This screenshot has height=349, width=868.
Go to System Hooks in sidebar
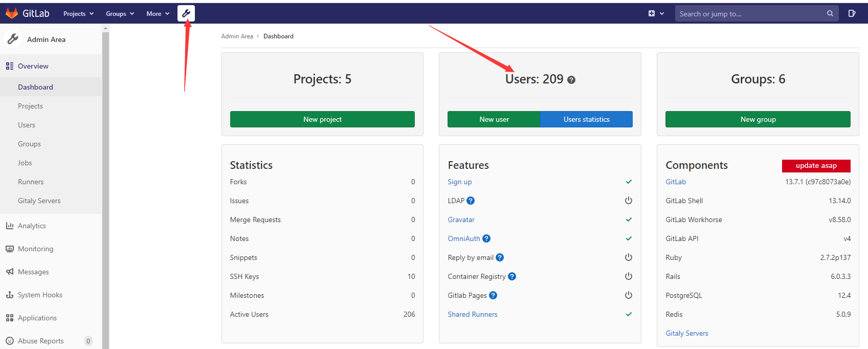pyautogui.click(x=40, y=295)
